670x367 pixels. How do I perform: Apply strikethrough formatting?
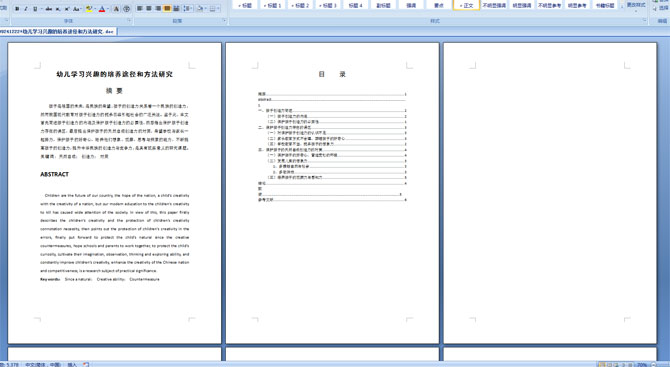click(49, 9)
